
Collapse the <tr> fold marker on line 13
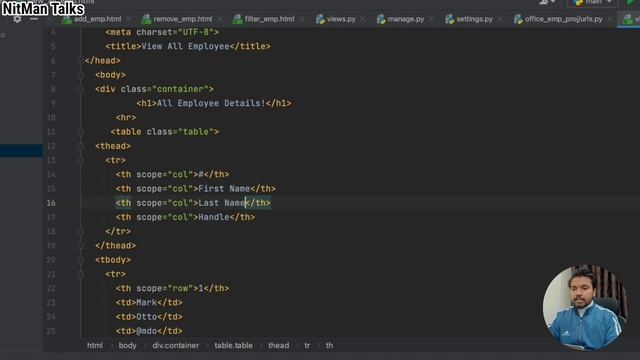point(80,160)
